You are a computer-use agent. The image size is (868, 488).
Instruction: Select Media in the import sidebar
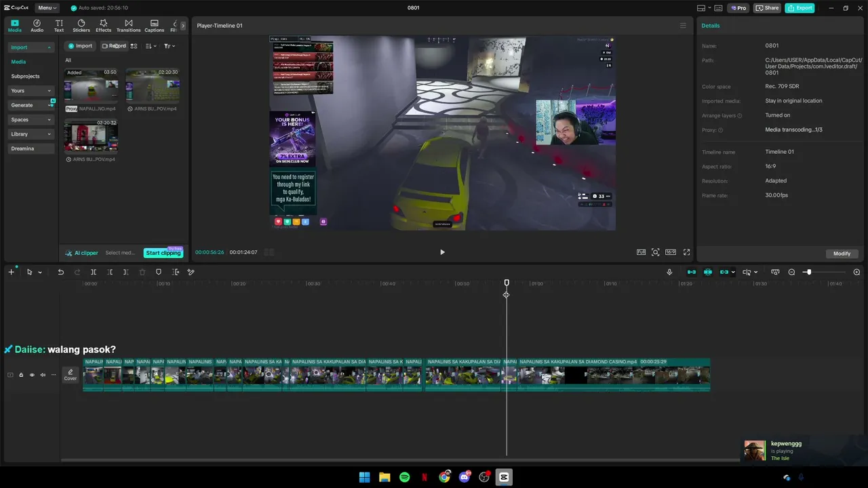(18, 62)
